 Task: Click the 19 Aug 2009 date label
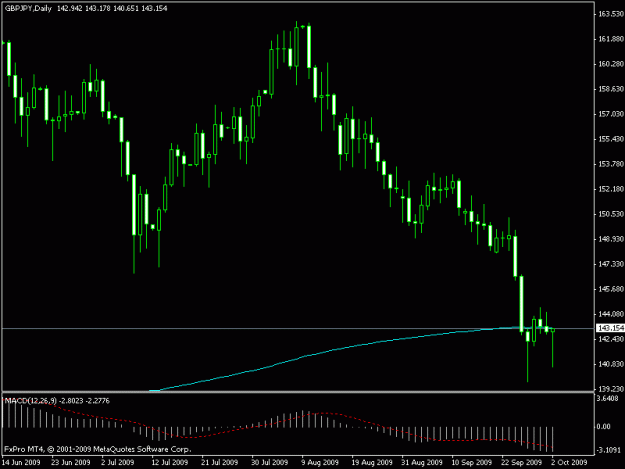point(372,462)
